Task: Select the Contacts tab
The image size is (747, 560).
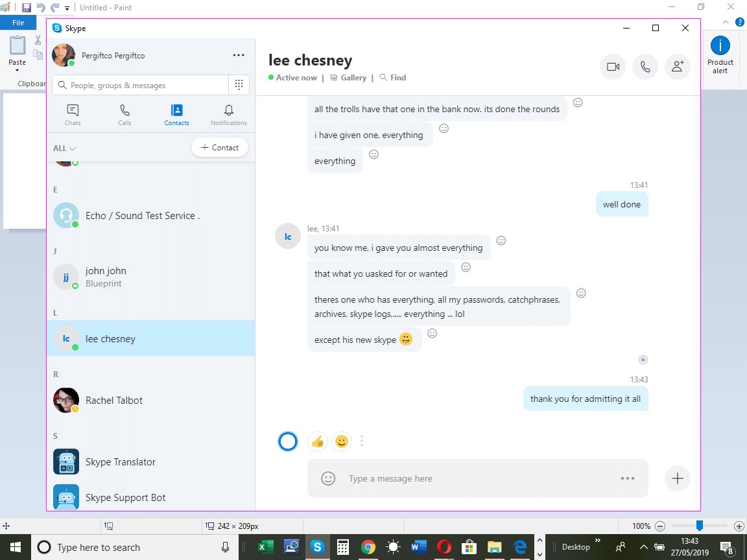Action: tap(177, 115)
